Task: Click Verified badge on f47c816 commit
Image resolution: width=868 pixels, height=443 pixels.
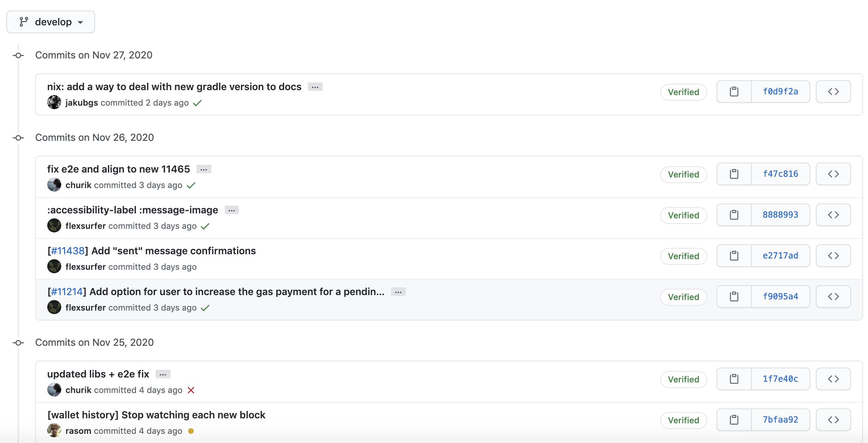Action: (x=683, y=174)
